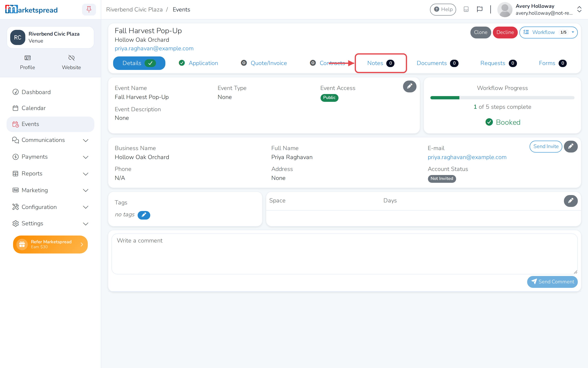Expand the Configuration menu chevron
This screenshot has height=368, width=588.
point(86,207)
